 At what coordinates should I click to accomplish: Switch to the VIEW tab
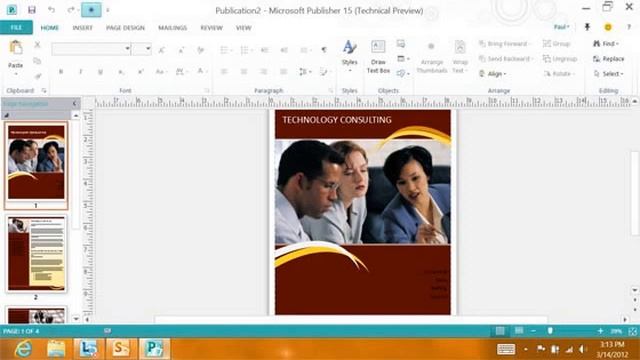[x=243, y=28]
